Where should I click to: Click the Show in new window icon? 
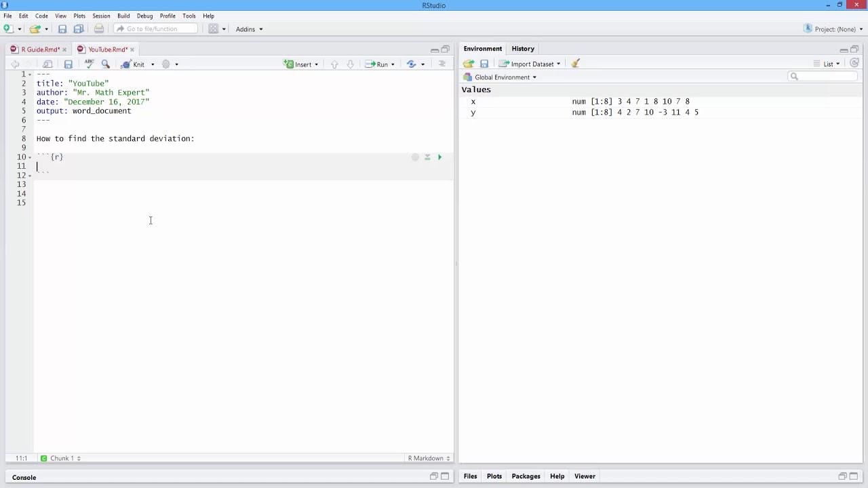47,64
